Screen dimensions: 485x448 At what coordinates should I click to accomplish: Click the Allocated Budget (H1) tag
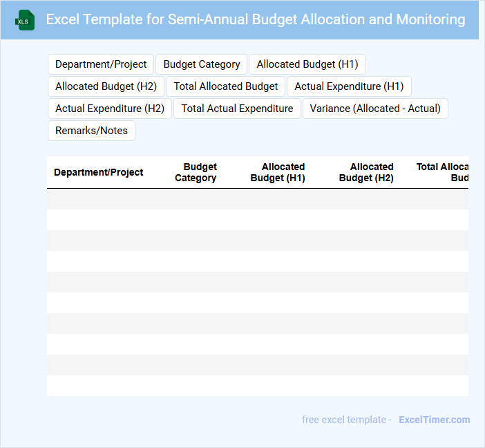click(307, 64)
